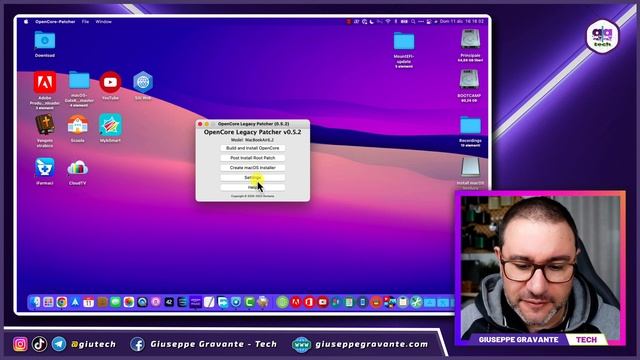Viewport: 640px width, 360px height.
Task: Click the Wi-Fi status icon in menu bar
Action: tap(388, 22)
